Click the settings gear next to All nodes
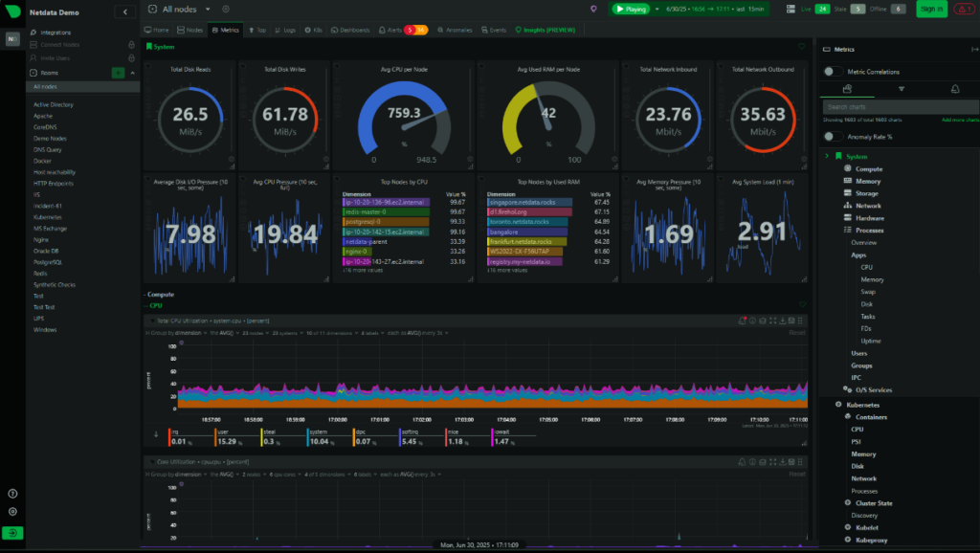The width and height of the screenshot is (980, 553). 227,8
